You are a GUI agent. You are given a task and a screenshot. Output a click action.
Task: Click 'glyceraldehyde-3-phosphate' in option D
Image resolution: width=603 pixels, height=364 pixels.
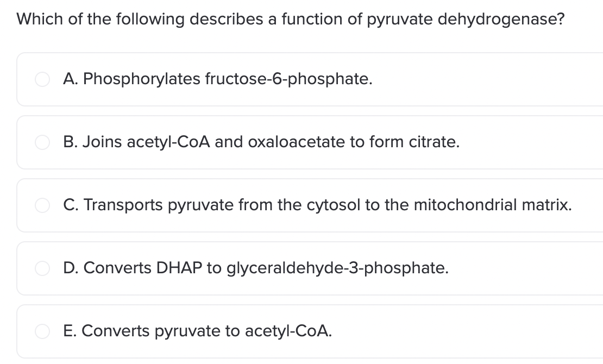337,268
